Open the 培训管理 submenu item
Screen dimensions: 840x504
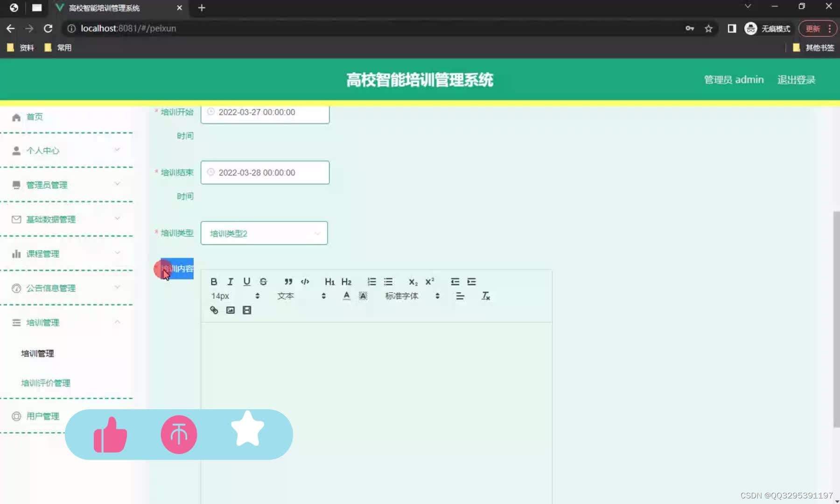[38, 353]
